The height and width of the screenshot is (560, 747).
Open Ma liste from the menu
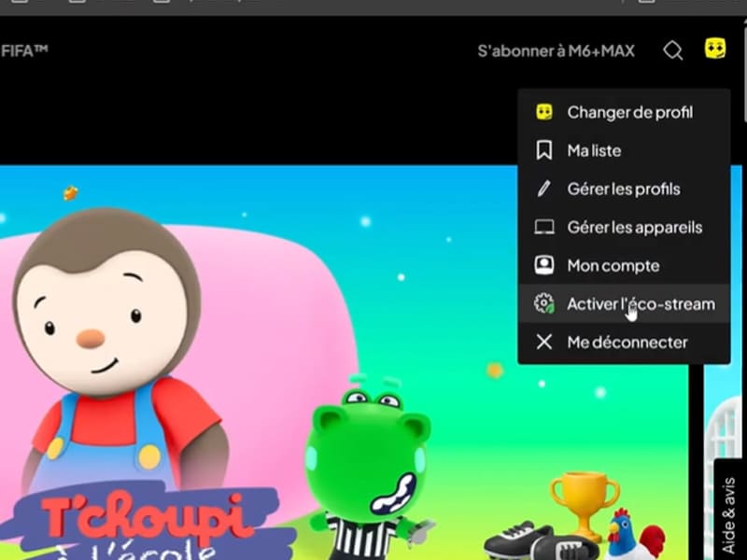[624, 150]
